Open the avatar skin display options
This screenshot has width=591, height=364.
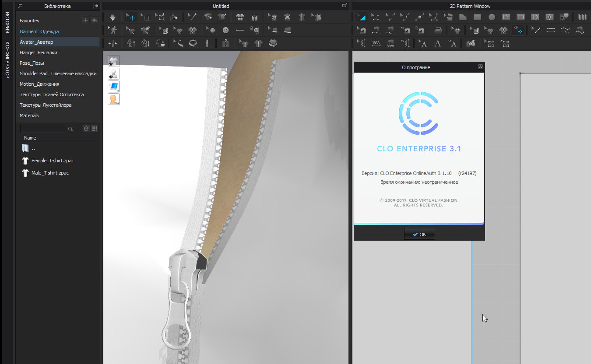(x=114, y=99)
